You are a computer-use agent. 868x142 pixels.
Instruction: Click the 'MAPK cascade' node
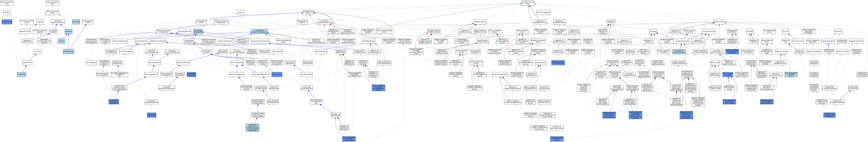tap(715, 63)
